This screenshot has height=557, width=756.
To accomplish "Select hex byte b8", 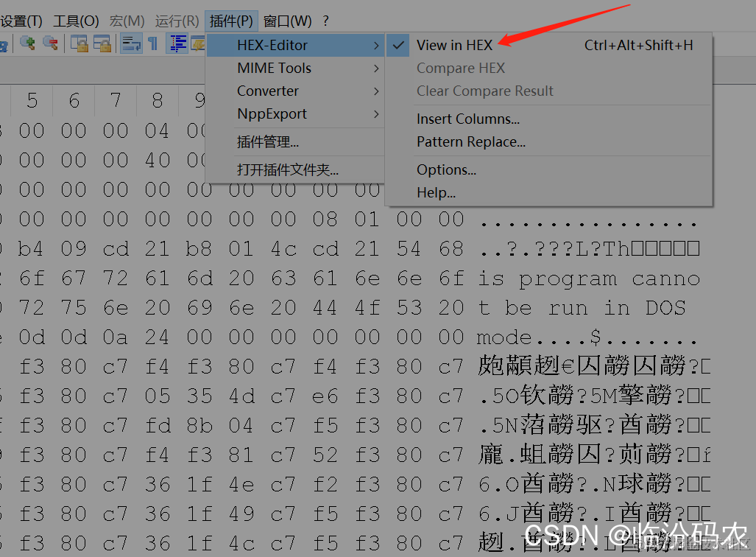I will [199, 249].
